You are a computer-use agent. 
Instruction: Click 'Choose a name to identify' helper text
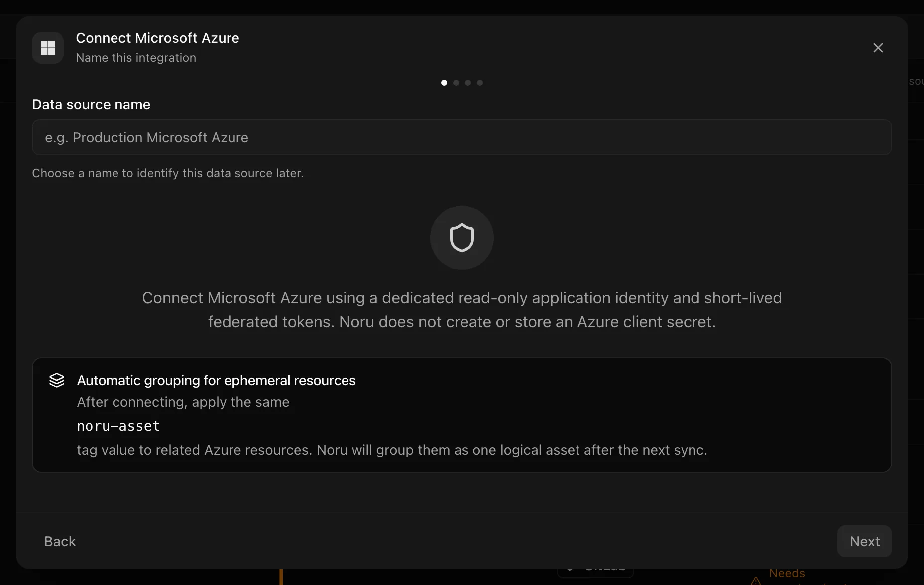pyautogui.click(x=168, y=173)
